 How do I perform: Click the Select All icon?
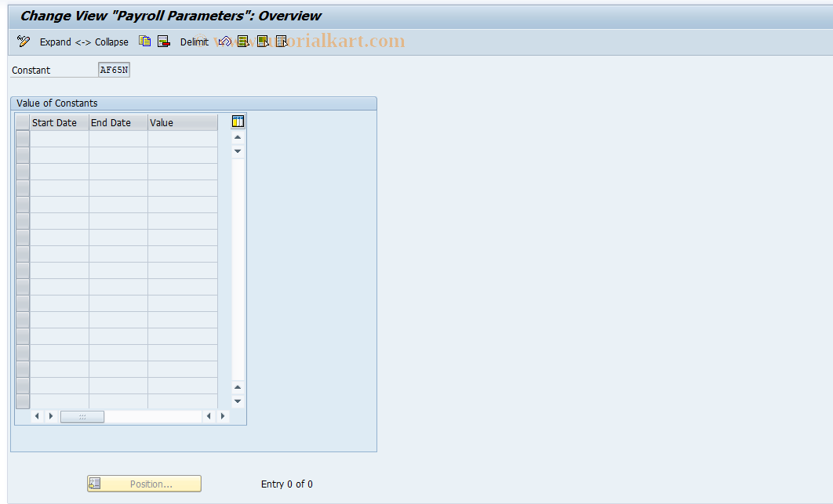pos(243,42)
